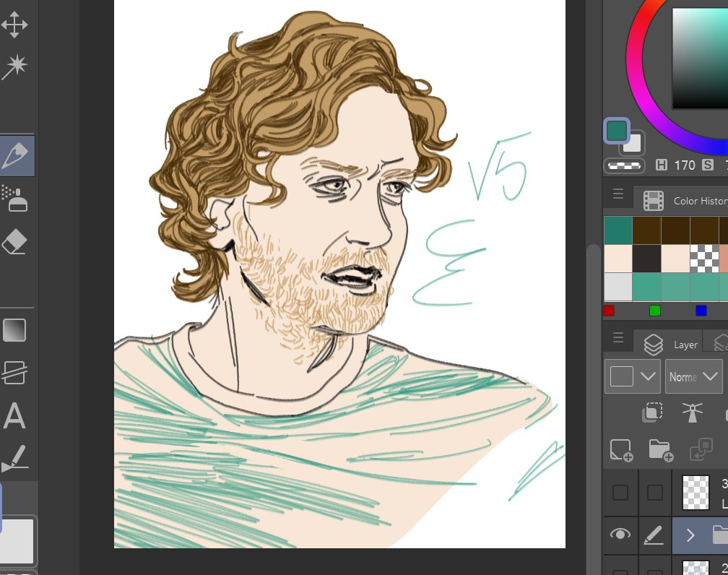Set as reference layer with lighthouse icon
Image resolution: width=728 pixels, height=575 pixels.
coord(692,412)
